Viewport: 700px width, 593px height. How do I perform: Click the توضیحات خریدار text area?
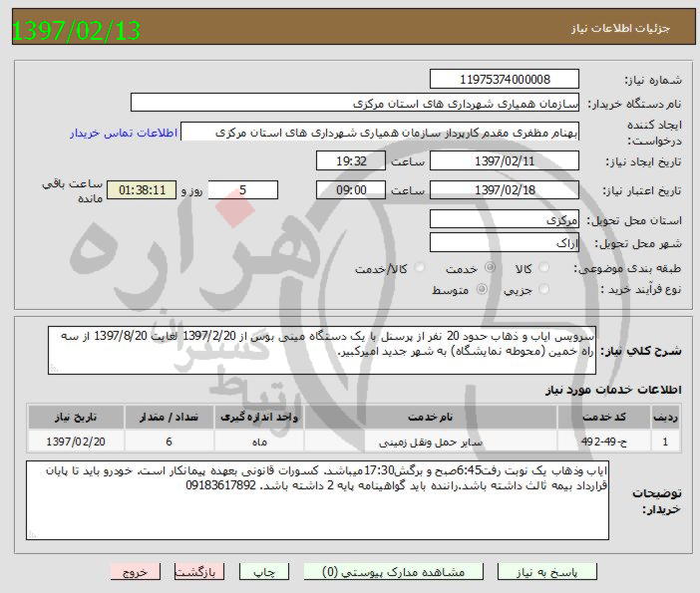[317, 500]
